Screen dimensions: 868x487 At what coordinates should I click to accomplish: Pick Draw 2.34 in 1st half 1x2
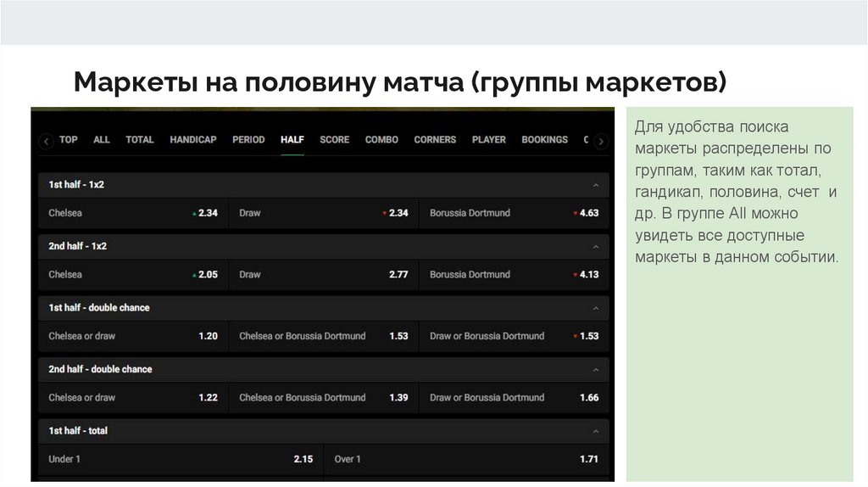point(324,213)
